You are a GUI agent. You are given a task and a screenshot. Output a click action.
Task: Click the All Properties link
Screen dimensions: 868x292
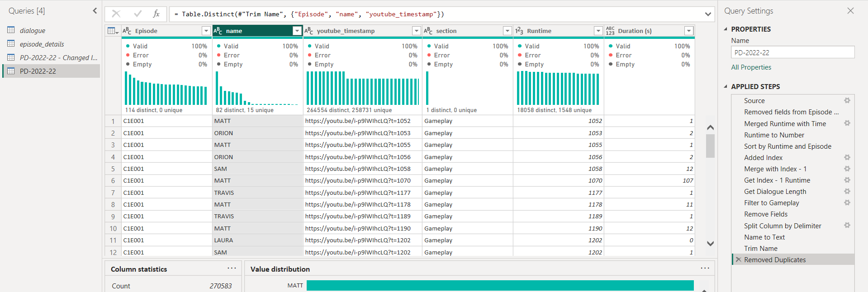(x=751, y=67)
